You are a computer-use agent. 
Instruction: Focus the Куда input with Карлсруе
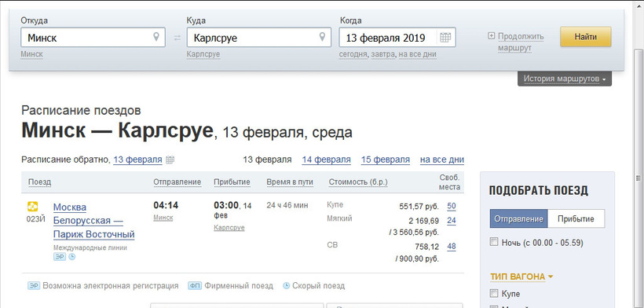point(258,38)
